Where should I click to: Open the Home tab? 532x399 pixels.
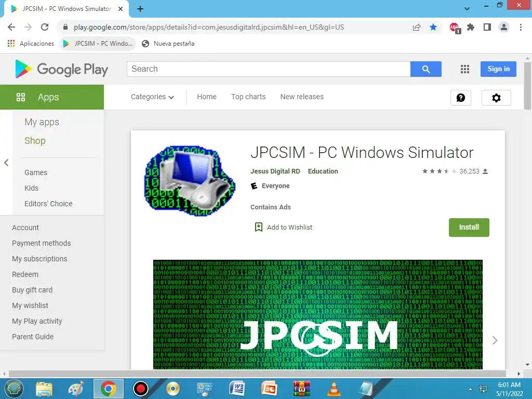pyautogui.click(x=207, y=97)
